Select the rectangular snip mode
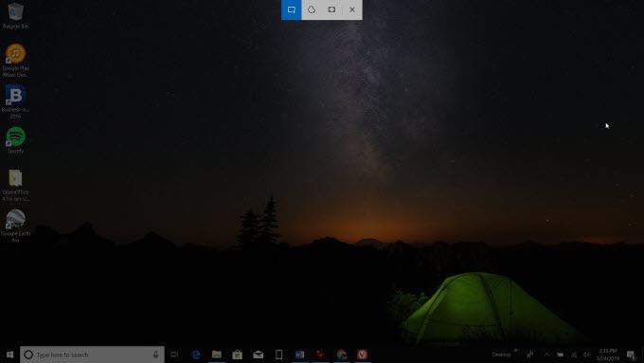The height and width of the screenshot is (363, 644). point(291,9)
